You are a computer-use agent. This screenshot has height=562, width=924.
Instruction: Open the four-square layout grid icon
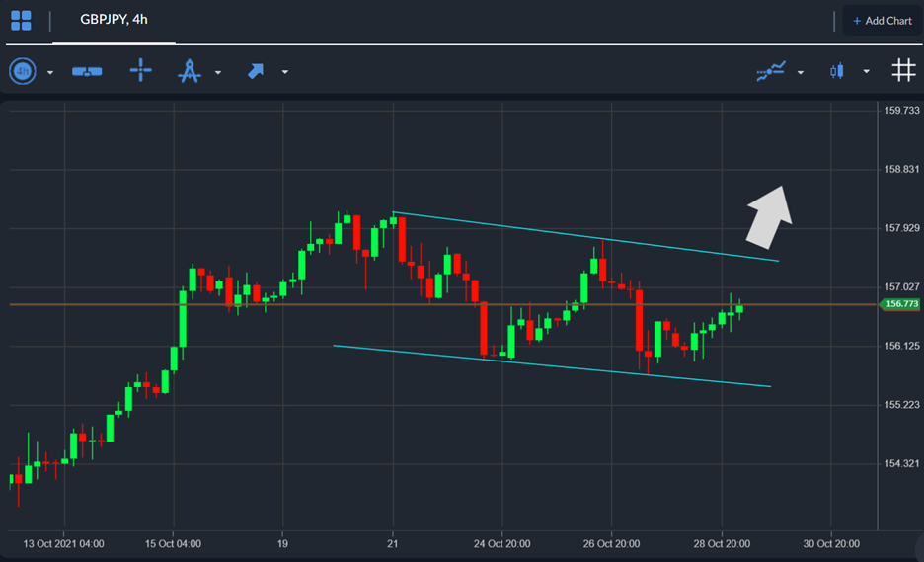(x=21, y=20)
